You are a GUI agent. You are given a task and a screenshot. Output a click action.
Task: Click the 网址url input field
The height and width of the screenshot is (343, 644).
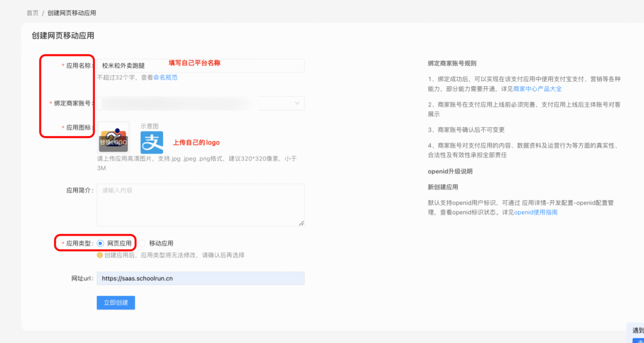click(x=200, y=278)
